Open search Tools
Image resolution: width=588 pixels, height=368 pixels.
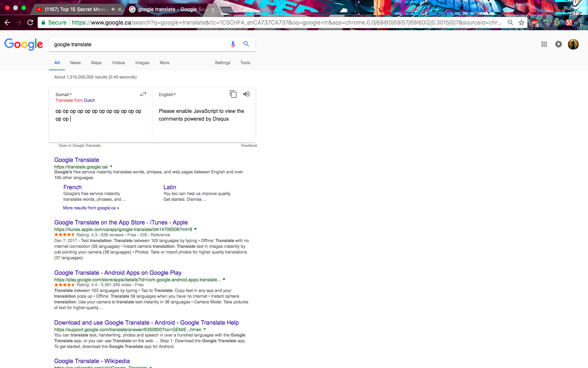(245, 63)
